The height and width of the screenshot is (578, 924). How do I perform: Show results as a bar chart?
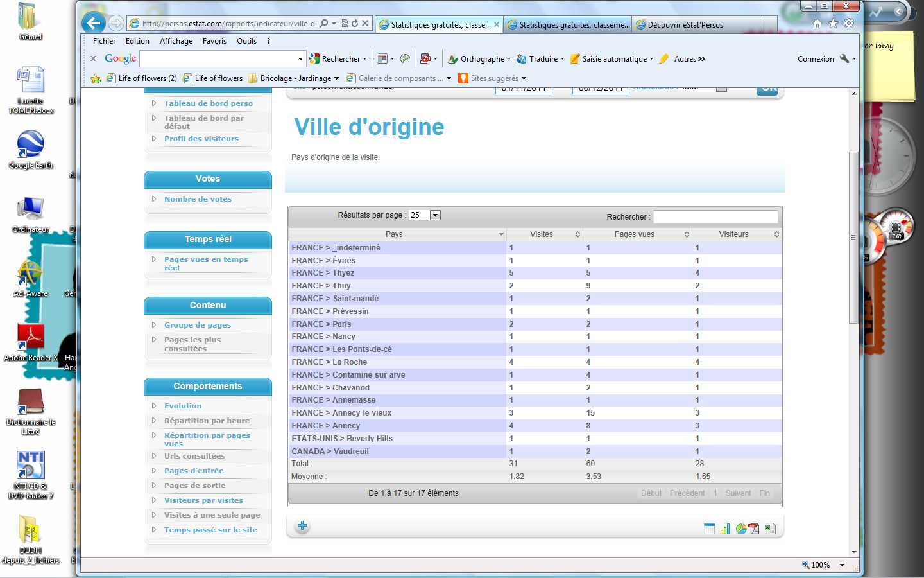pos(725,529)
